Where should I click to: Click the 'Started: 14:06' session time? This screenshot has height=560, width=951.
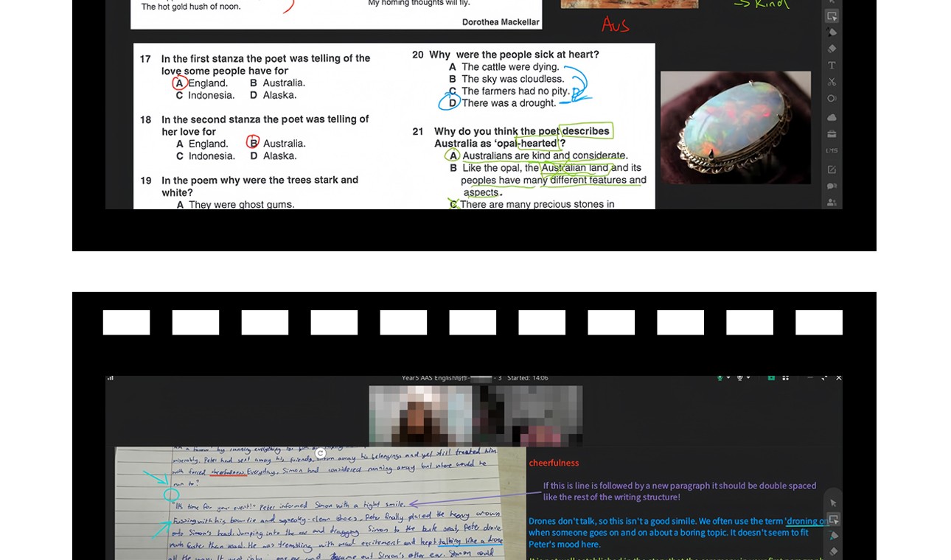click(x=528, y=378)
